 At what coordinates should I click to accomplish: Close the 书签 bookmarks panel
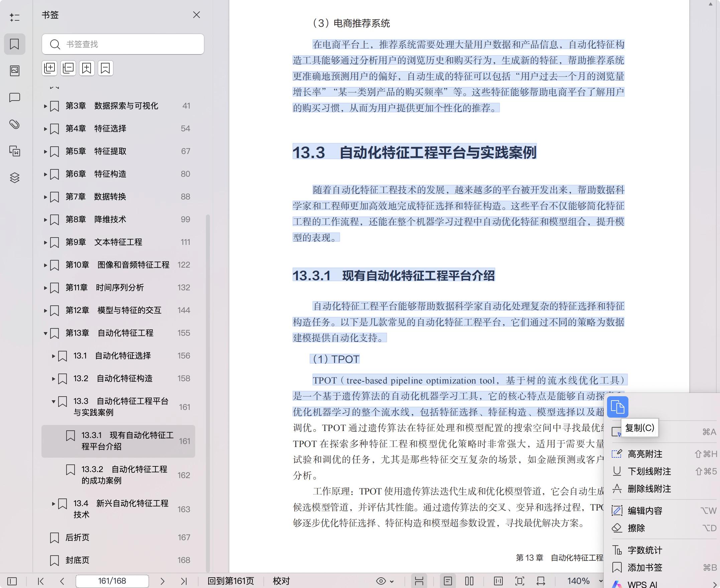[x=197, y=15]
